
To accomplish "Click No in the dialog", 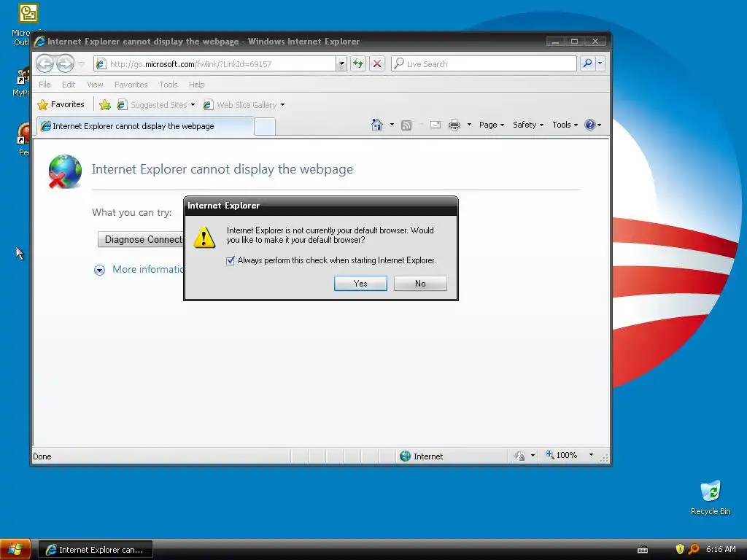I will (x=420, y=284).
